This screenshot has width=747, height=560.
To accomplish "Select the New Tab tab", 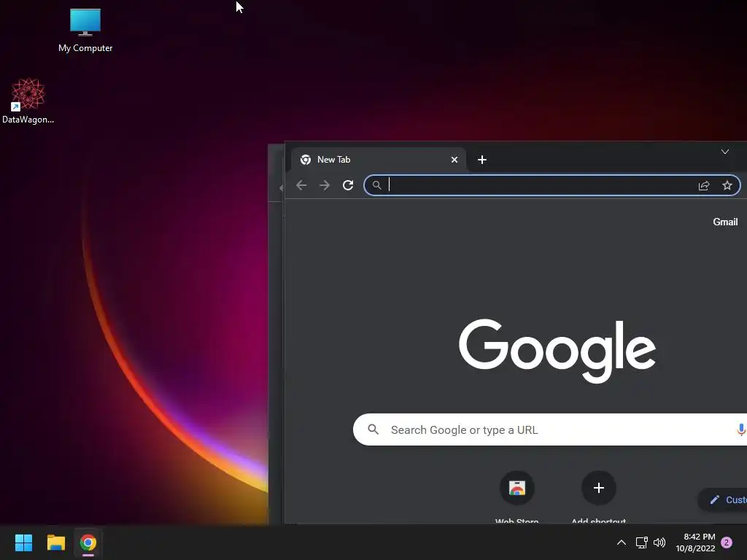I will click(379, 160).
